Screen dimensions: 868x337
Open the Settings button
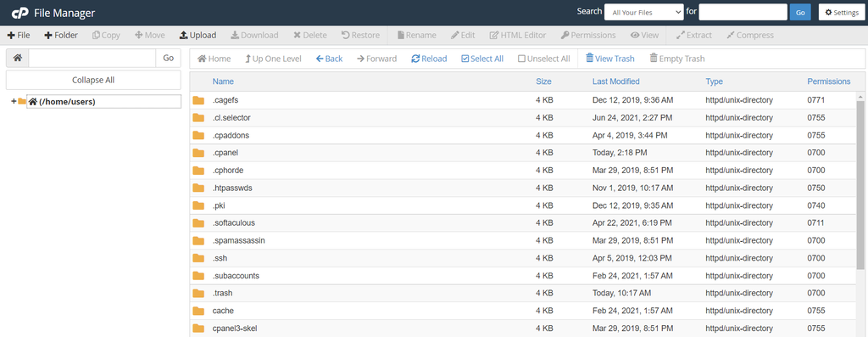(842, 12)
